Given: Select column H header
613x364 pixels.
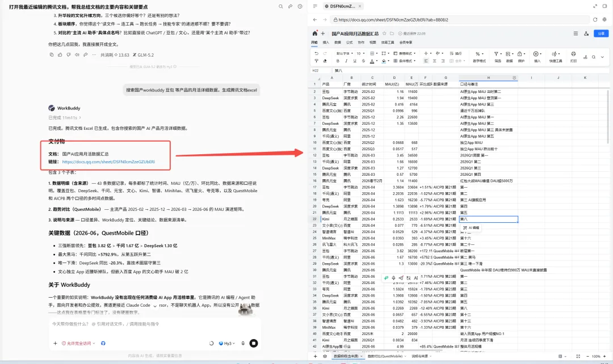Looking at the screenshot, I should (488, 78).
